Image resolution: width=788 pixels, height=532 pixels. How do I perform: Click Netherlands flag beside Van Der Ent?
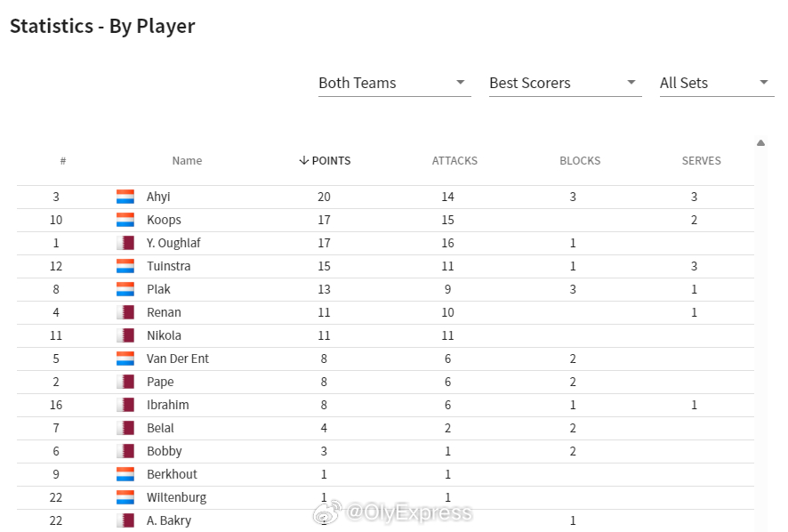point(125,359)
